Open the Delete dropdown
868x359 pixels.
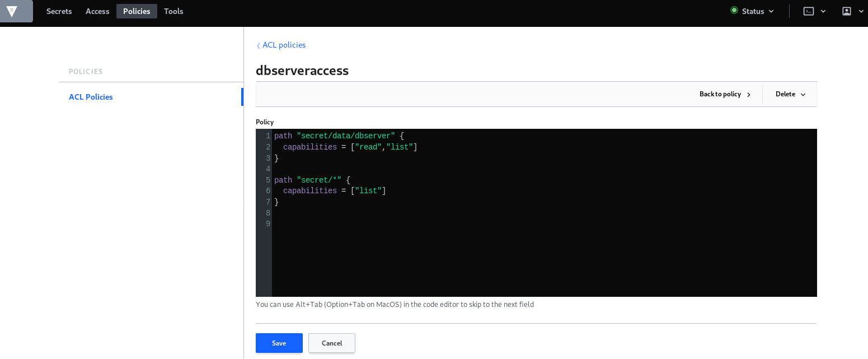coord(789,94)
